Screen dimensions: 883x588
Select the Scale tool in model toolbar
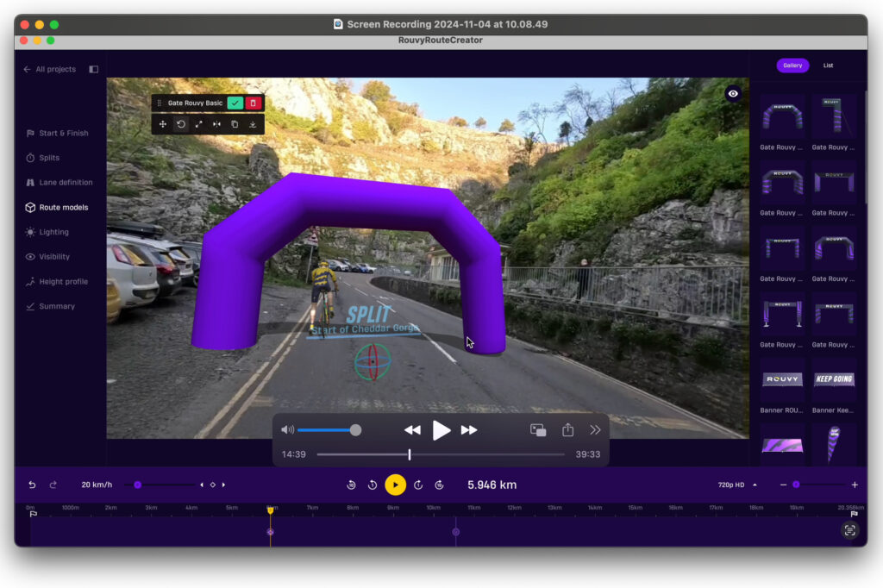click(199, 124)
